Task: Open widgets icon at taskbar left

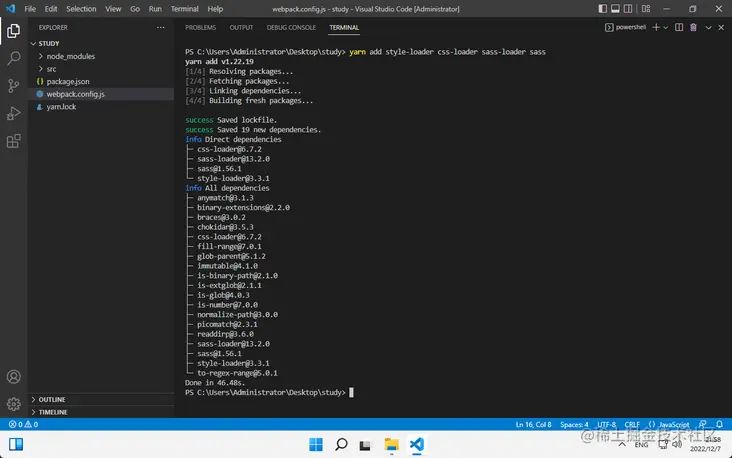Action: pyautogui.click(x=16, y=444)
